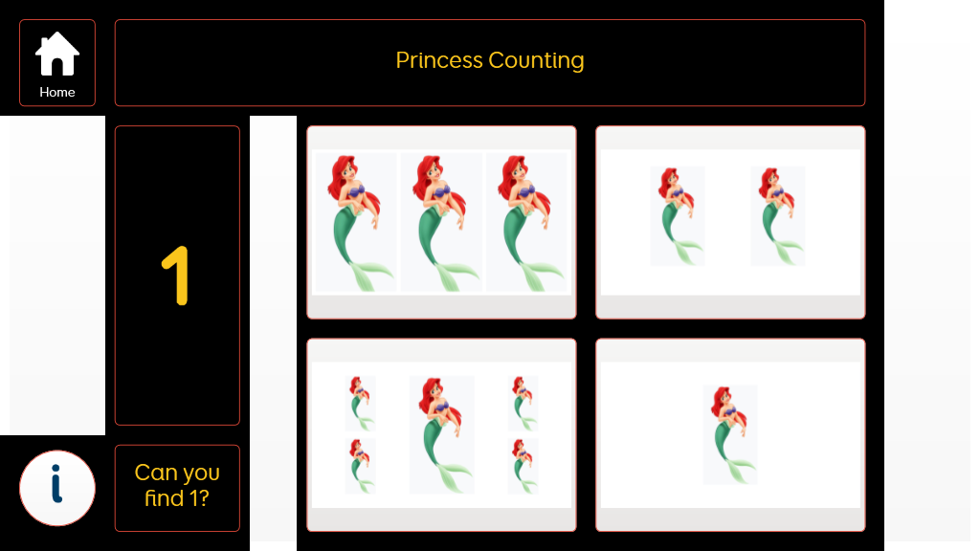Select the card with five mermaids

[441, 435]
